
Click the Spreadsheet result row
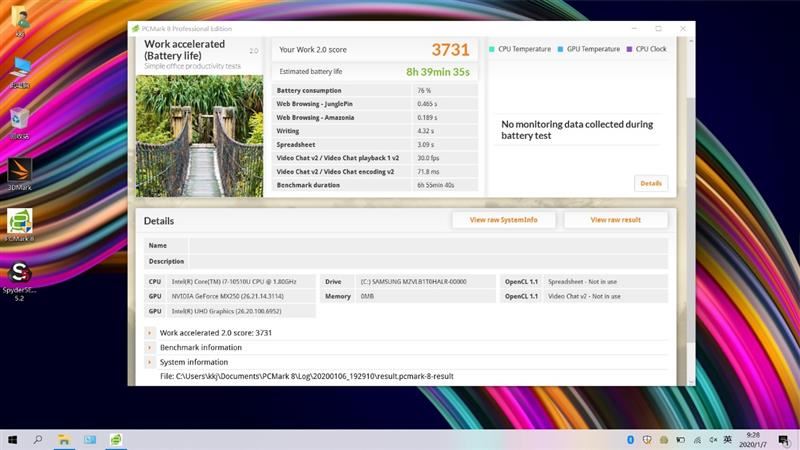click(x=375, y=144)
